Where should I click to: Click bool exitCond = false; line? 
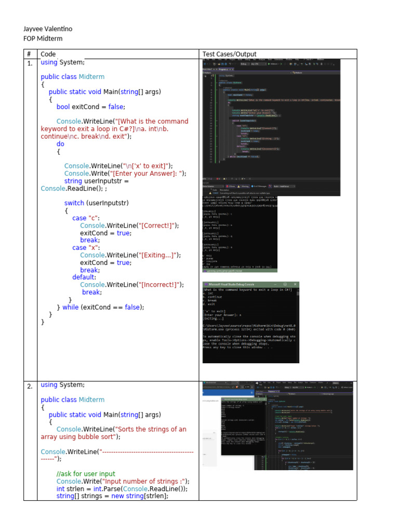click(90, 107)
